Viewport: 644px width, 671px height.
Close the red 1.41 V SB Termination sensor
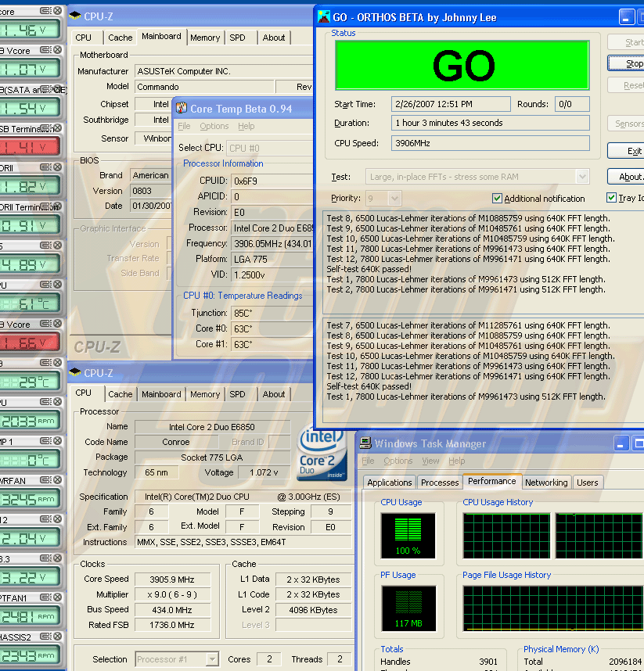57,128
